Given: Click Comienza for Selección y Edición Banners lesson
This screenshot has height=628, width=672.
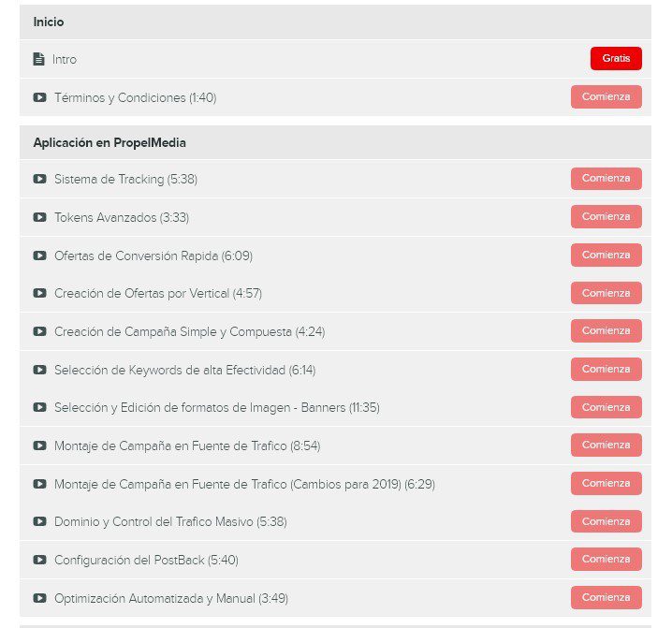Looking at the screenshot, I should [606, 407].
